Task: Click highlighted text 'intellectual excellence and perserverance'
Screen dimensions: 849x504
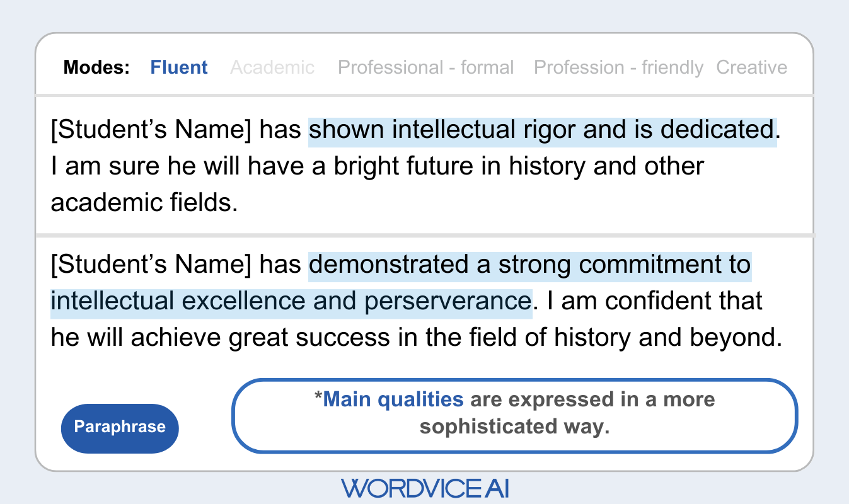Action: [291, 301]
